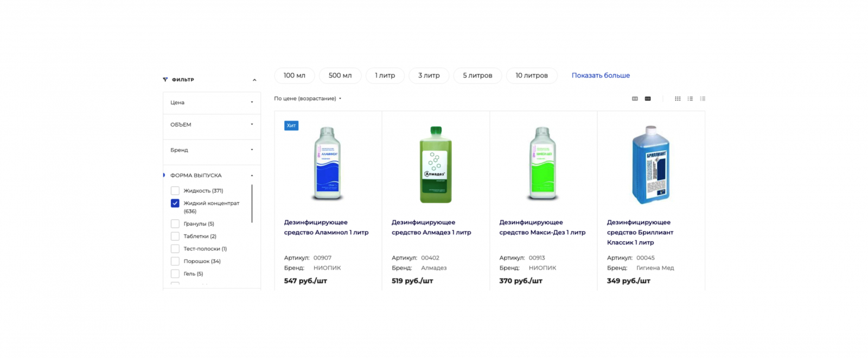Open the 'По цене (возрастание)' sort dropdown

pos(308,99)
